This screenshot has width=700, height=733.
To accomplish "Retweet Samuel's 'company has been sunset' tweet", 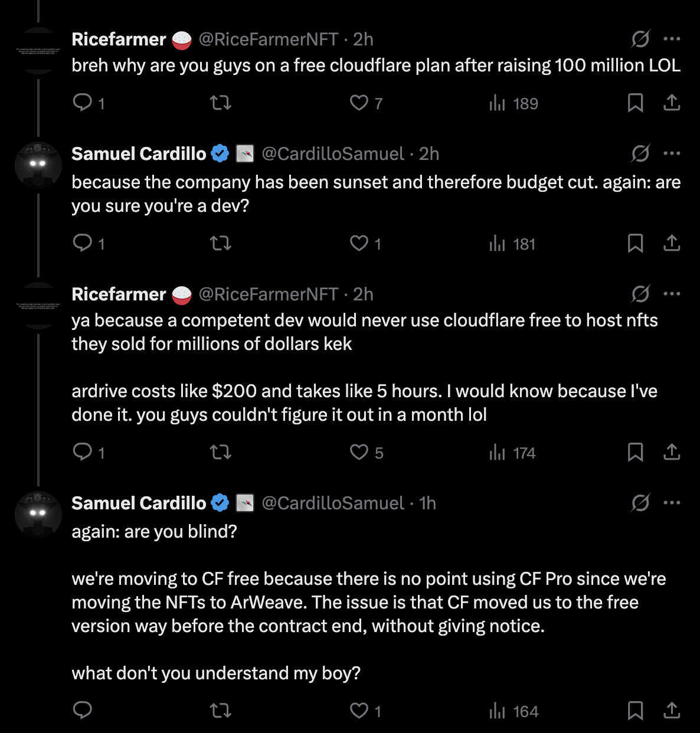I will (221, 243).
